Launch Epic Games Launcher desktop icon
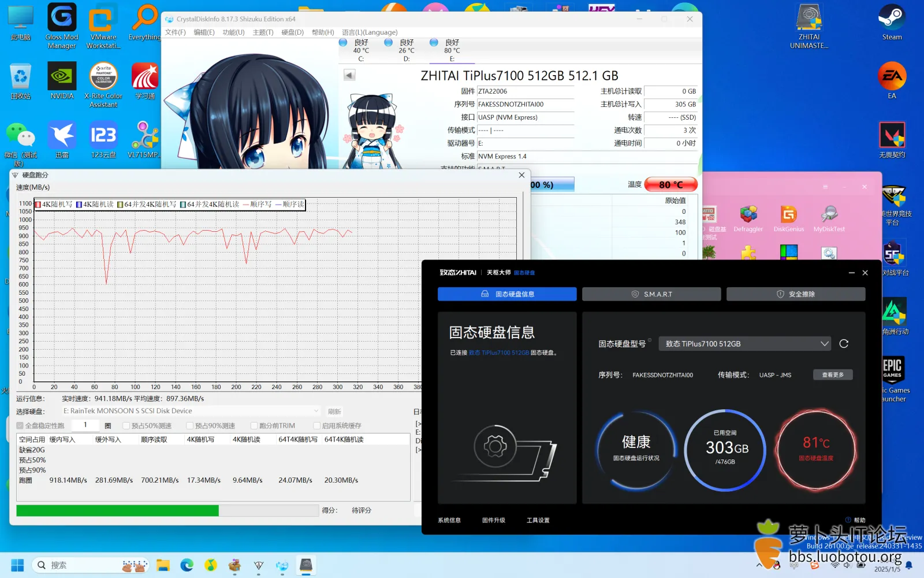The height and width of the screenshot is (578, 924). coord(893,379)
